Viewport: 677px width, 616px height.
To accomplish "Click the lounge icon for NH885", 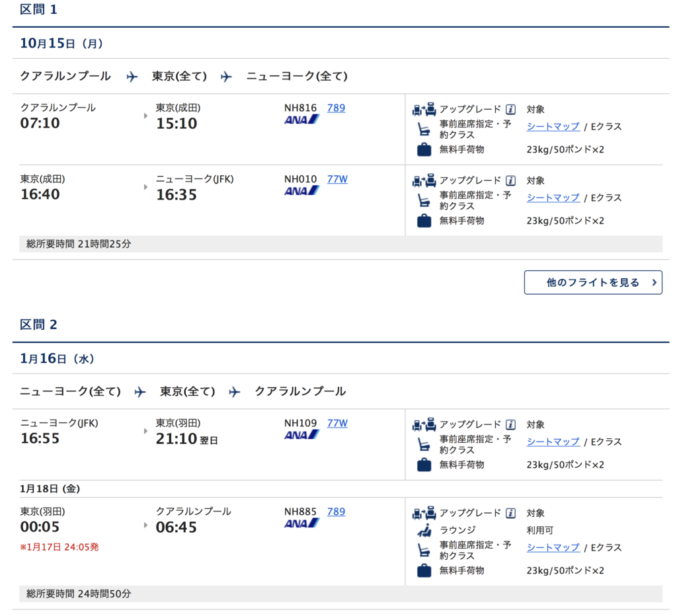I will pyautogui.click(x=424, y=530).
